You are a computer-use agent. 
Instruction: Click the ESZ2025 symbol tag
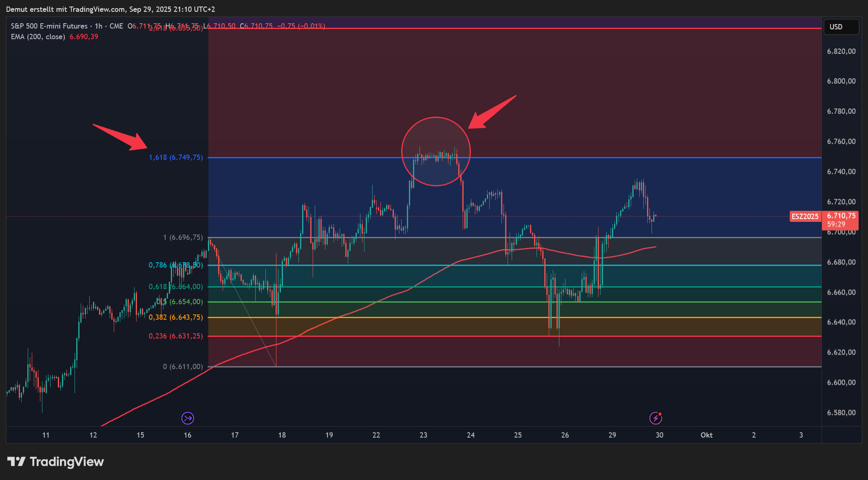click(805, 216)
